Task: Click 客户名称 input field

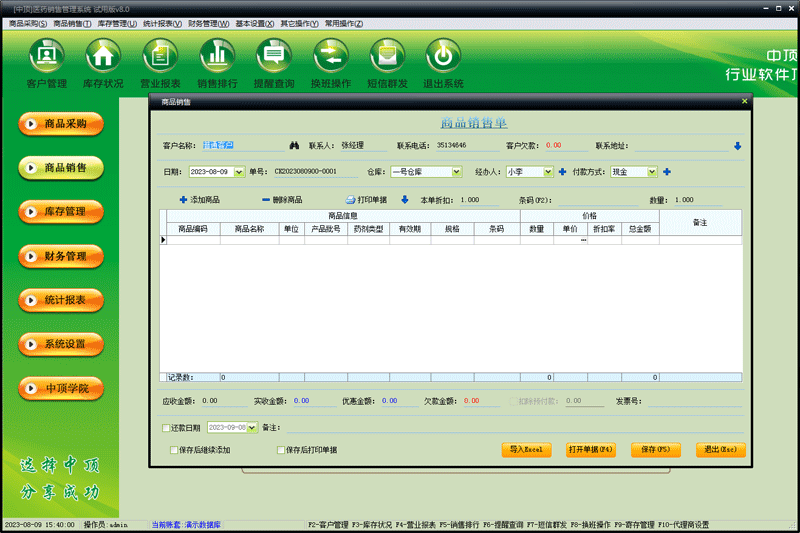Action: point(243,145)
